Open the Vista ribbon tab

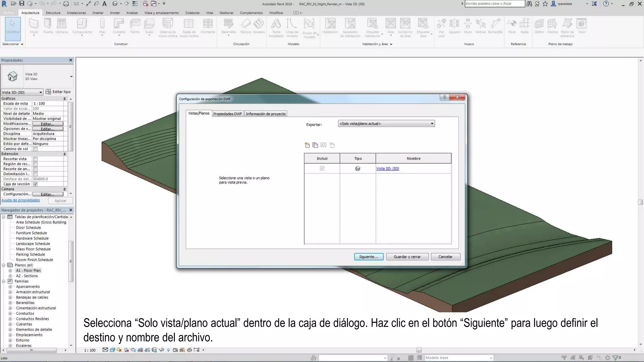click(x=209, y=13)
